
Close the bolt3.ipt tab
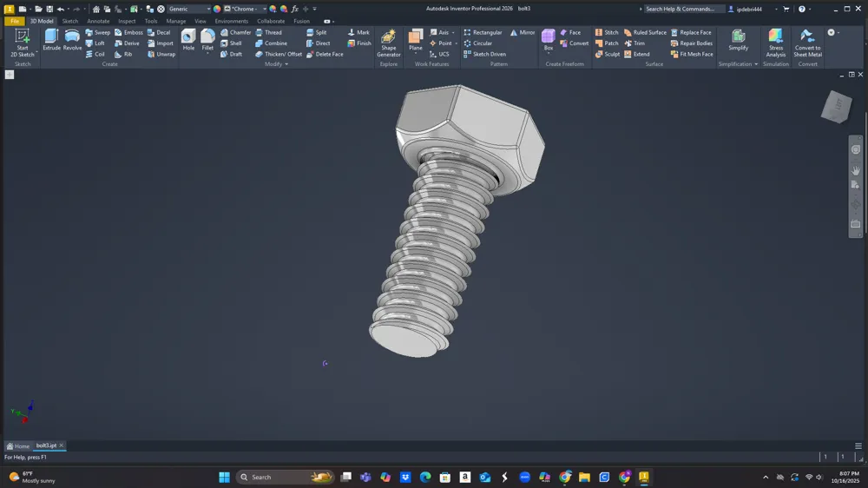click(62, 445)
